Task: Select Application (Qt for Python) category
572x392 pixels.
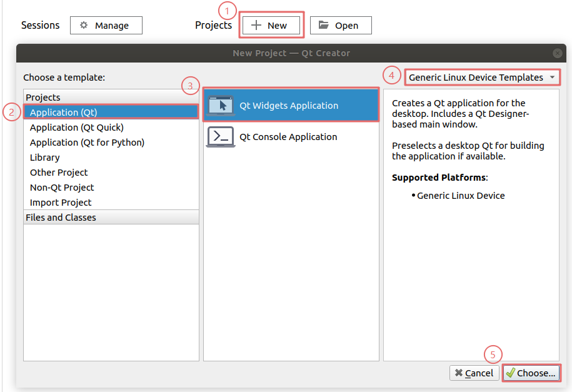Action: pyautogui.click(x=87, y=143)
